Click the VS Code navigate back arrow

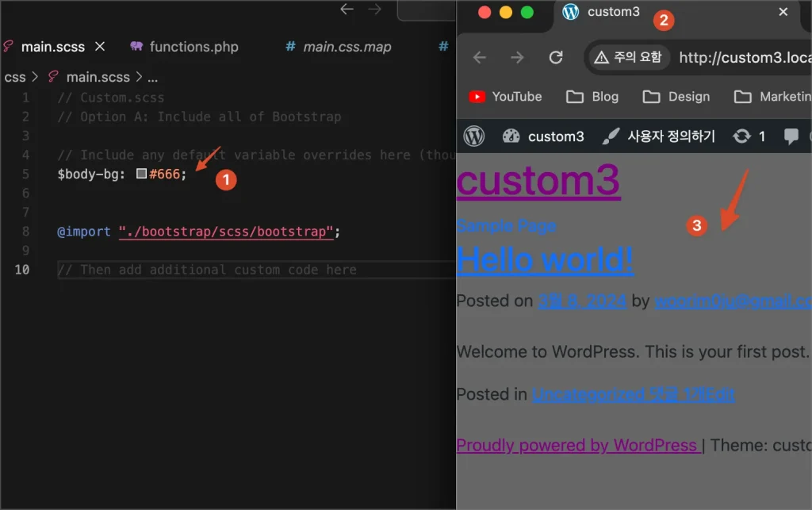346,10
